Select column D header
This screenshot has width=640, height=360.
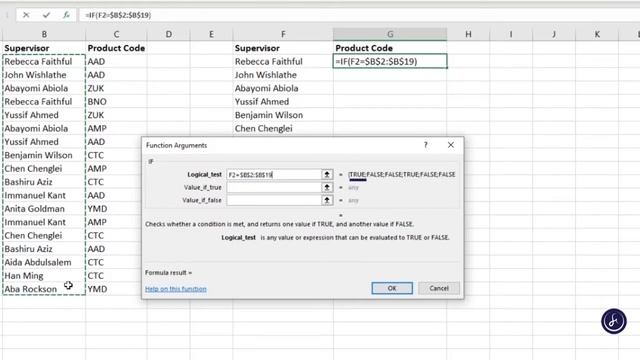click(x=168, y=34)
